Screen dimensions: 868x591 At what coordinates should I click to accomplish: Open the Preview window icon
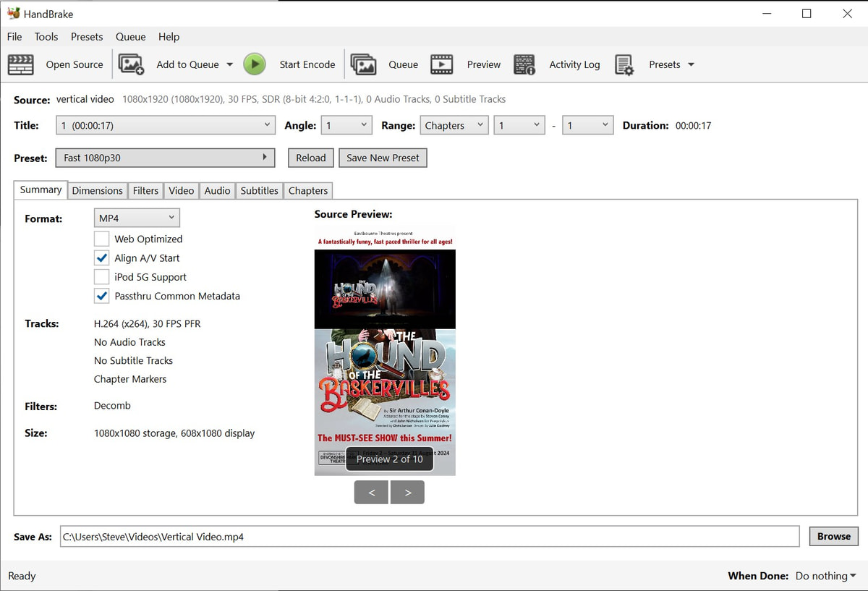click(443, 64)
